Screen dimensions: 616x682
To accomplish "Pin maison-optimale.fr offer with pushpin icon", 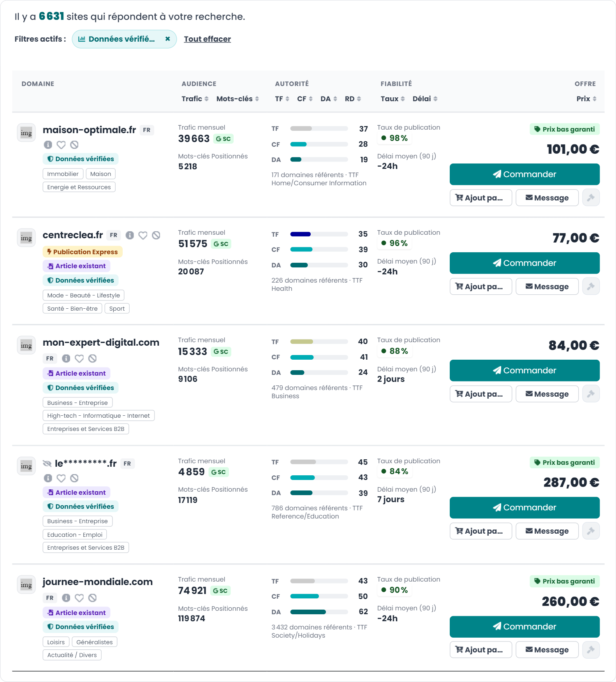I will [591, 198].
